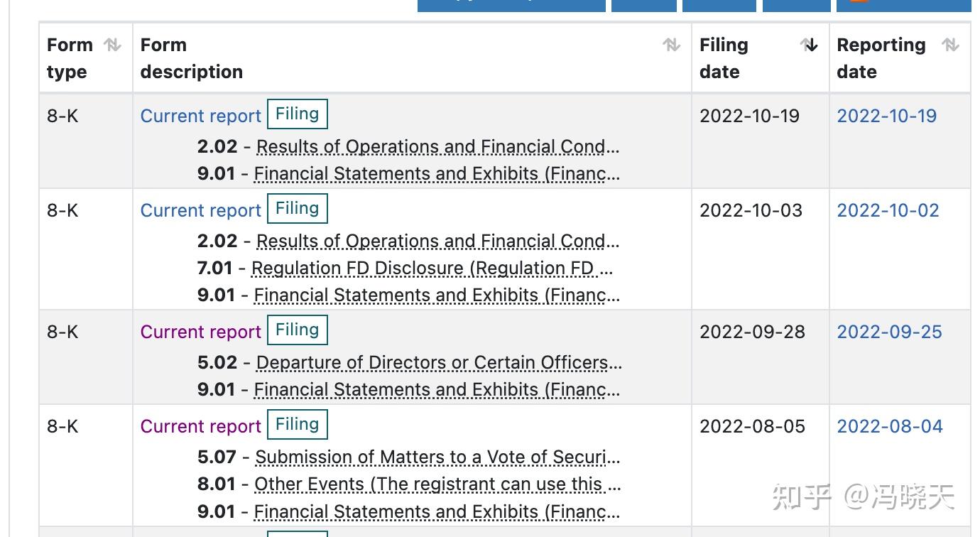Open Filing badge for 2022-09-28 report
The width and height of the screenshot is (980, 537).
pyautogui.click(x=297, y=330)
